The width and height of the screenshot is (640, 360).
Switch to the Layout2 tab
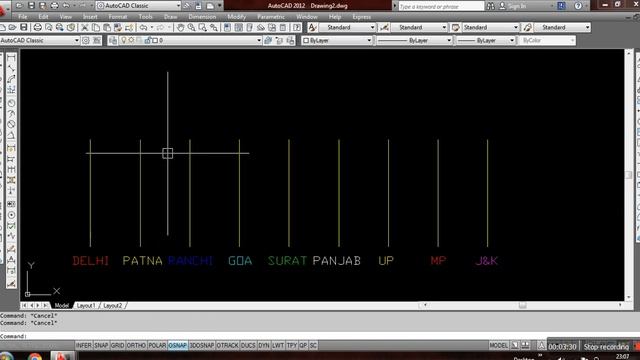[113, 305]
